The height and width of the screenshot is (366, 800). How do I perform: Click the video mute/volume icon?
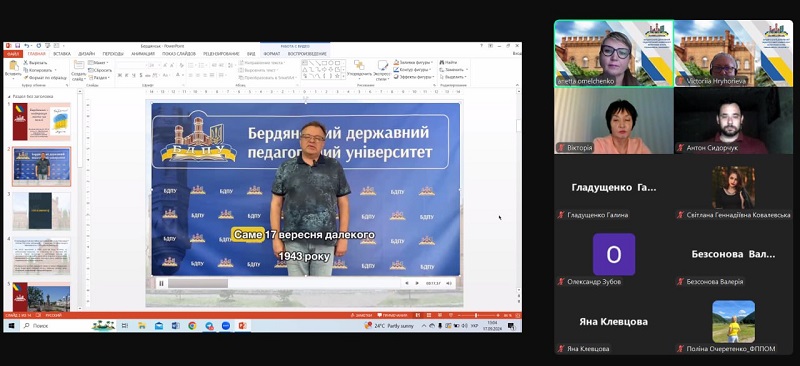[449, 283]
